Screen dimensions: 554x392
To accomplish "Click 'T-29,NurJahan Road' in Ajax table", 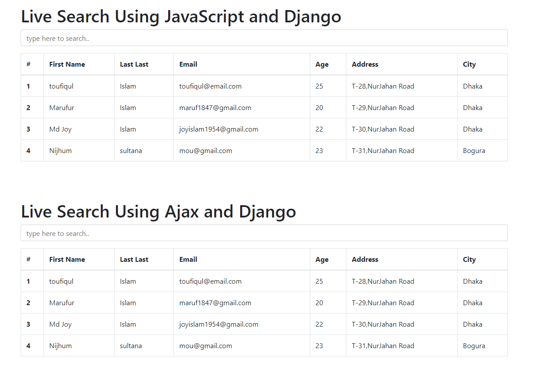I will pyautogui.click(x=383, y=303).
